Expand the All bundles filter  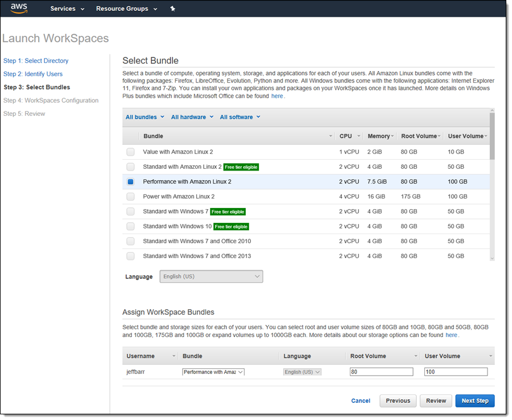pyautogui.click(x=144, y=117)
